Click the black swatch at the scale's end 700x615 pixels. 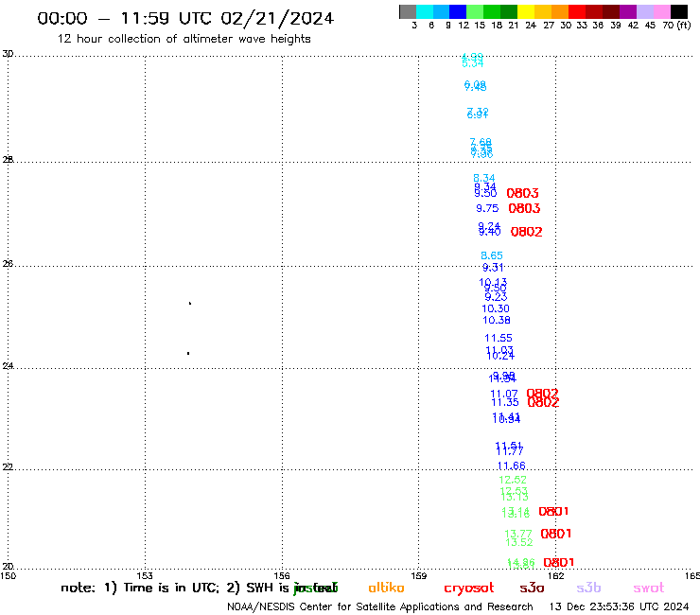pyautogui.click(x=678, y=11)
